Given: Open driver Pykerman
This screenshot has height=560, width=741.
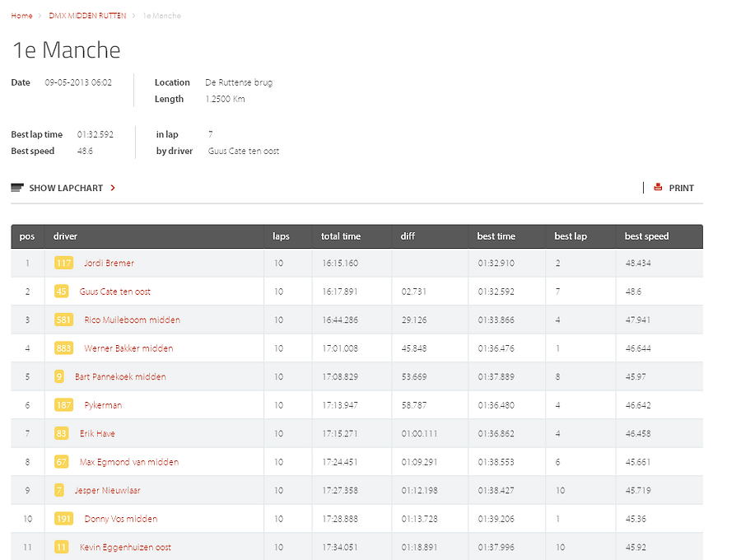Looking at the screenshot, I should click(x=103, y=405).
